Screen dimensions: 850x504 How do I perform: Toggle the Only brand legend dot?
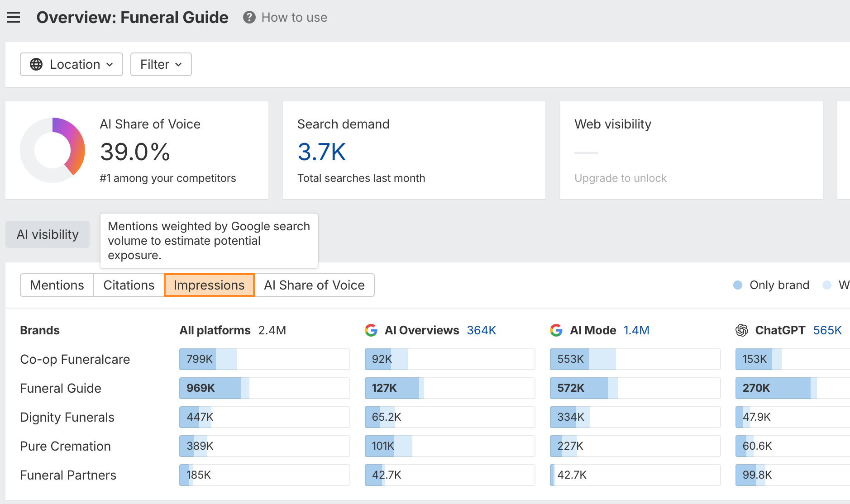click(x=738, y=285)
